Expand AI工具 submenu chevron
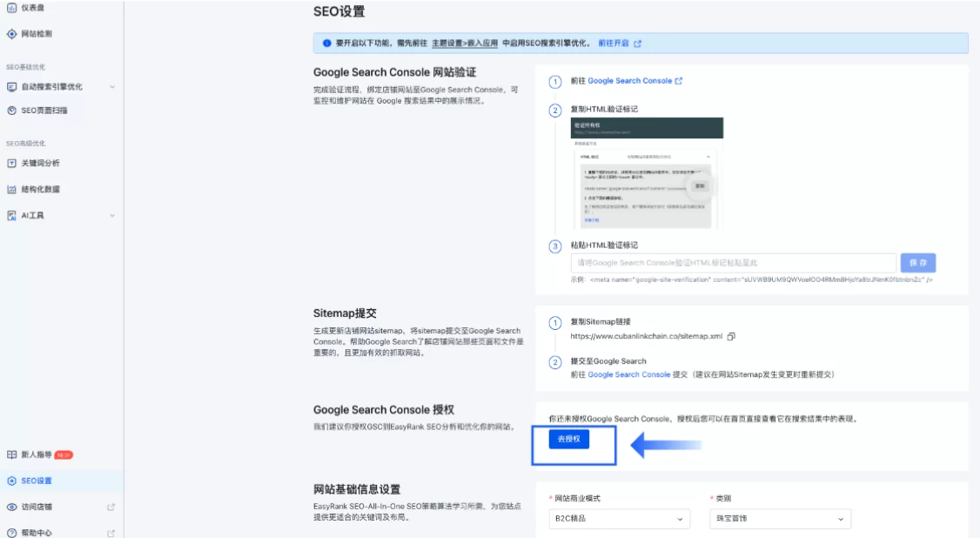This screenshot has height=538, width=980. click(x=112, y=216)
